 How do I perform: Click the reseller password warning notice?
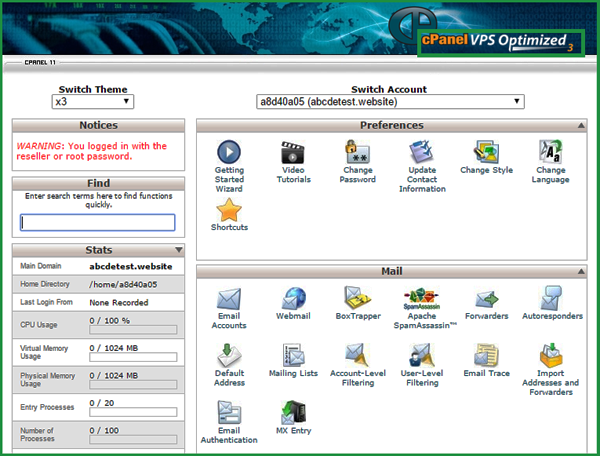(91, 151)
